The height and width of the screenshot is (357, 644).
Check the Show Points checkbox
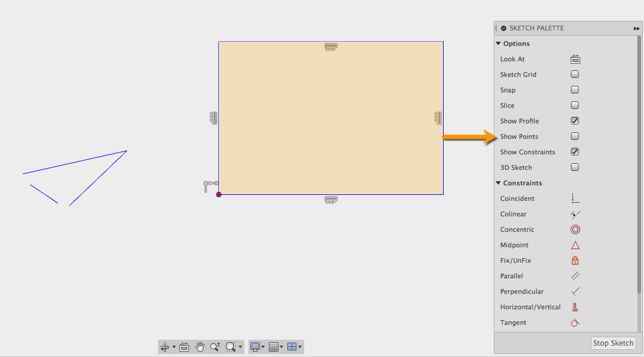(x=575, y=136)
